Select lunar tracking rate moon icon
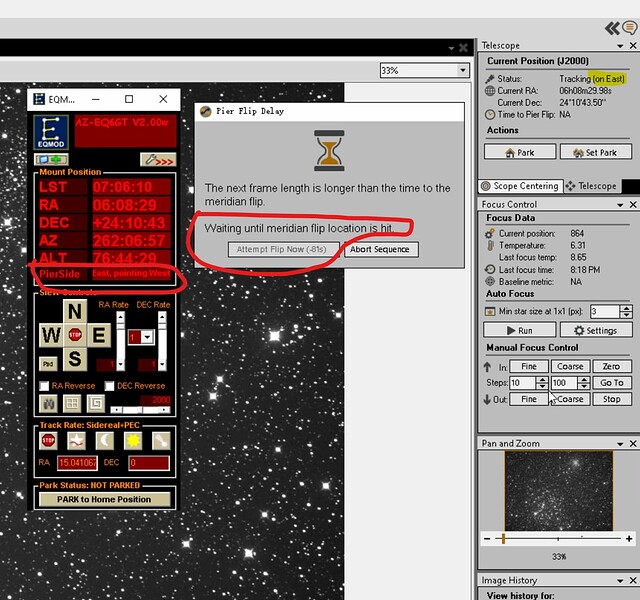Image resolution: width=640 pixels, height=600 pixels. tap(103, 441)
